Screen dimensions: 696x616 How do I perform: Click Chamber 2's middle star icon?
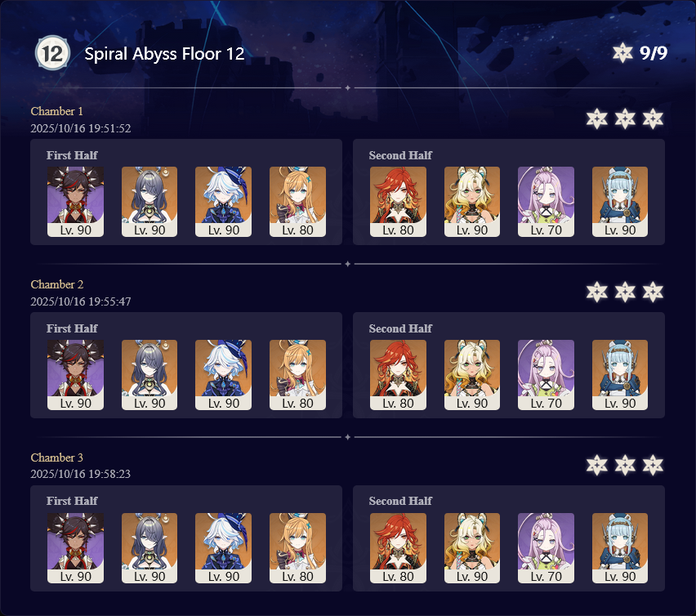625,292
